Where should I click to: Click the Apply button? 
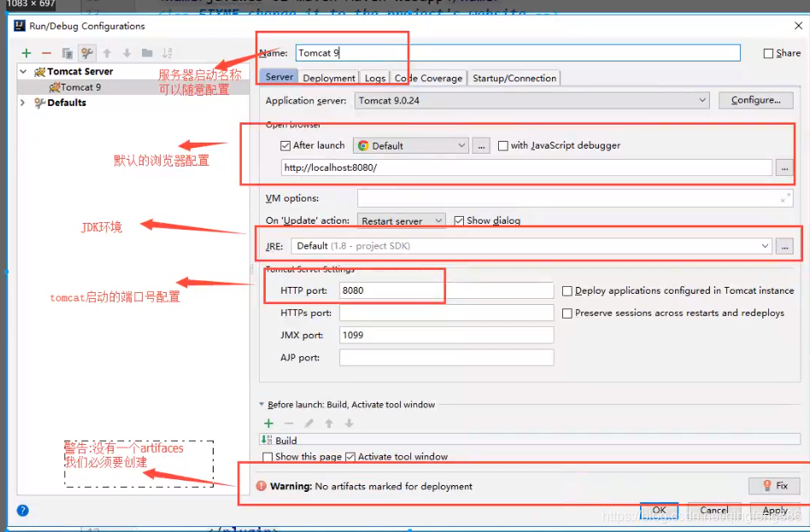coord(775,511)
